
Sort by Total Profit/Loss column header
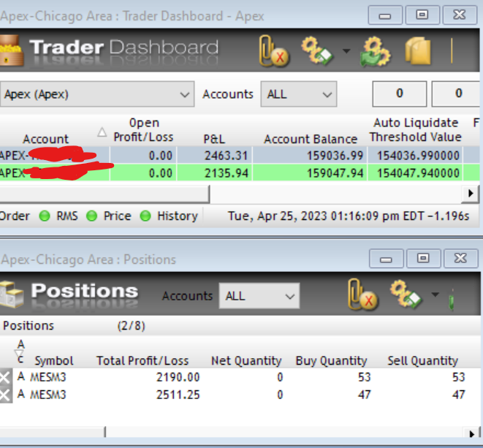click(142, 360)
